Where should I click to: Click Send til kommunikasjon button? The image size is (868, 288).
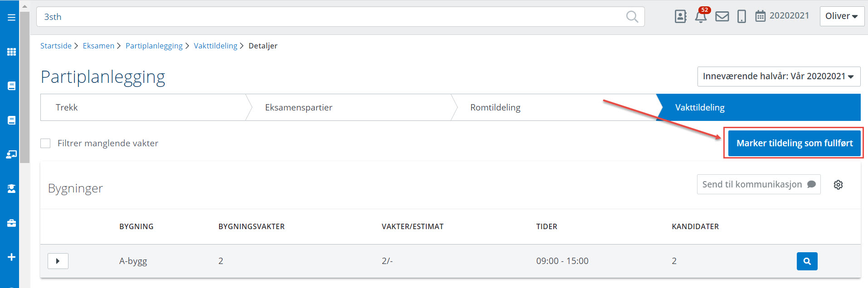click(758, 184)
